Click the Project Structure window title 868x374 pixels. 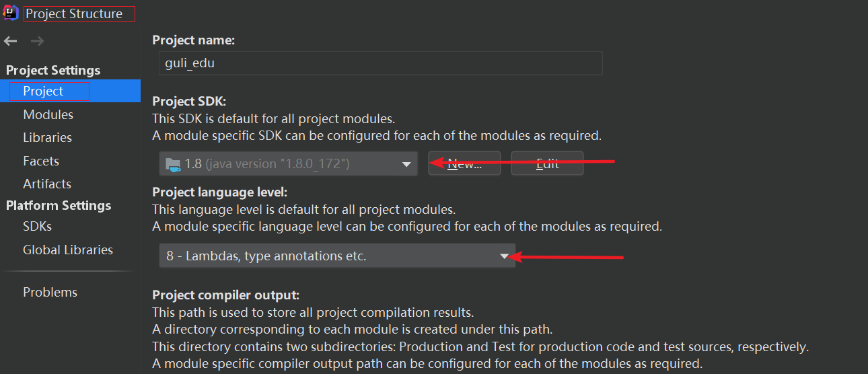click(x=74, y=13)
